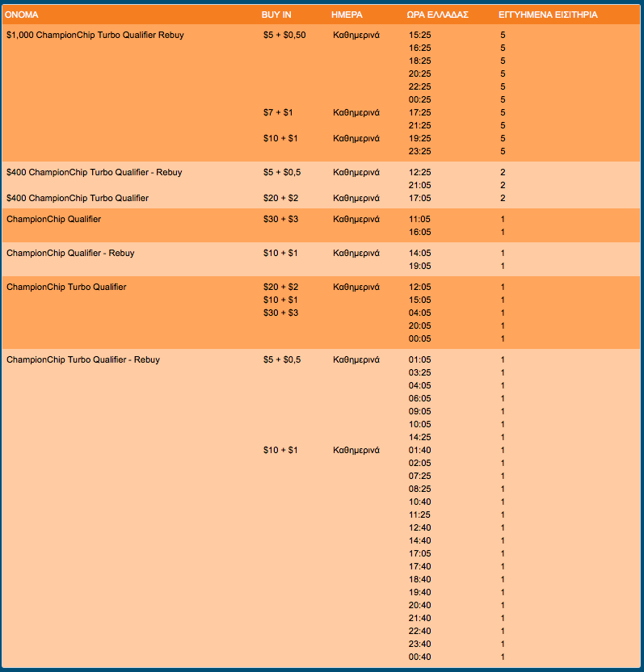This screenshot has width=644, height=672.
Task: Click the 20:05 time entry
Action: [419, 325]
